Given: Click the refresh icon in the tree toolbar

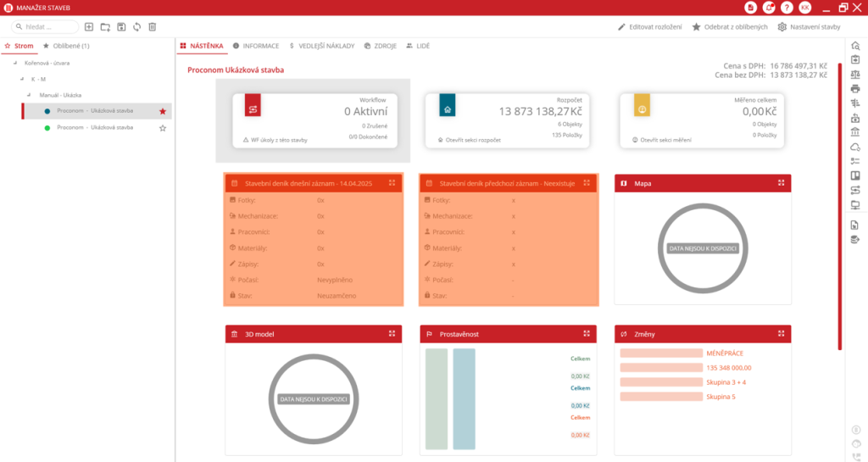Looking at the screenshot, I should pyautogui.click(x=136, y=27).
